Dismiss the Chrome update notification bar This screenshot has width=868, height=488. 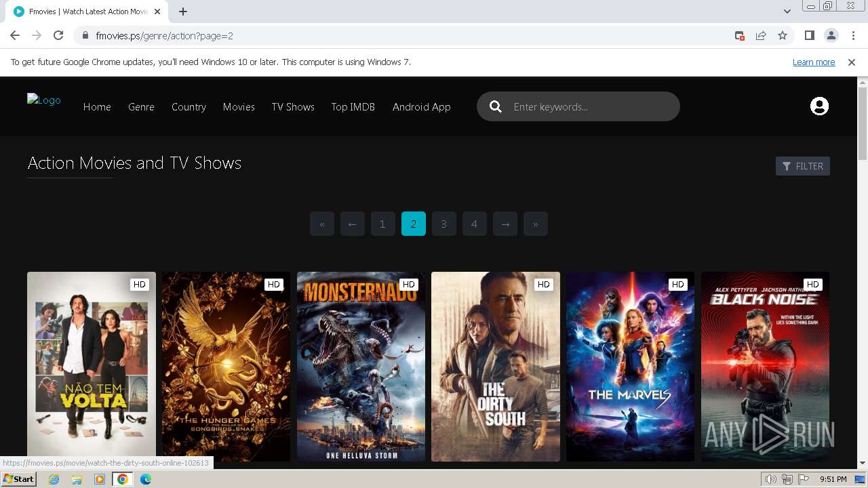[852, 62]
